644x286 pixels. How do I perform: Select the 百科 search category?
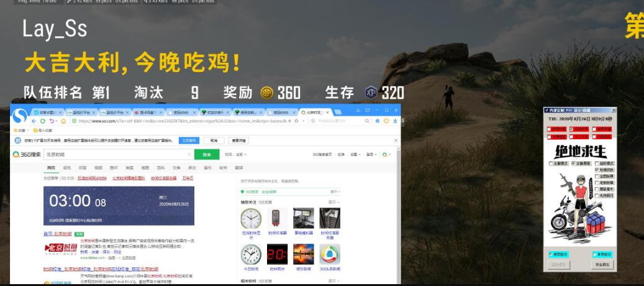pos(161,168)
